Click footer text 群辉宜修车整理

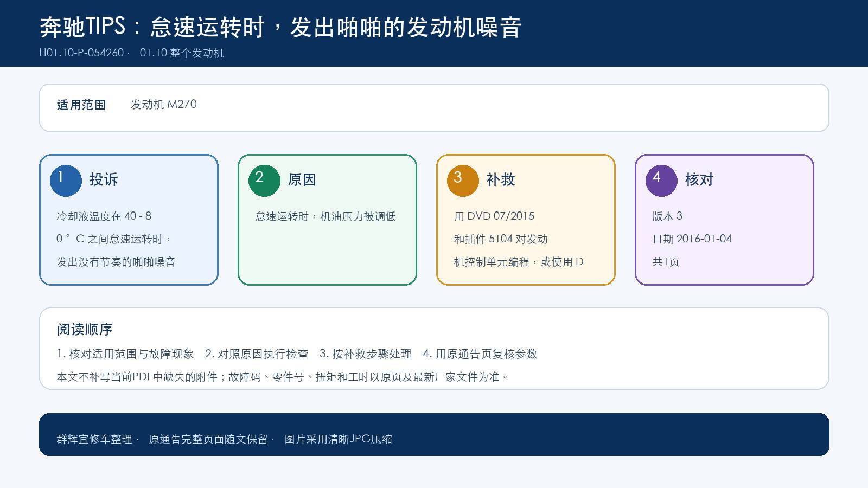pyautogui.click(x=94, y=439)
